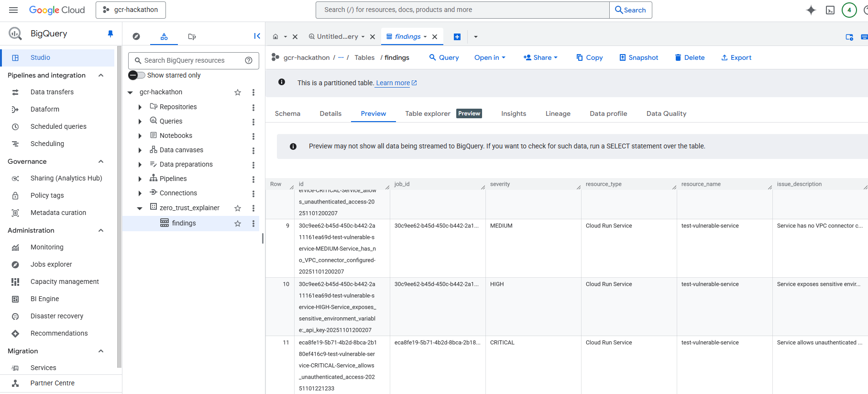Open actions menu for Data canvases

click(253, 150)
